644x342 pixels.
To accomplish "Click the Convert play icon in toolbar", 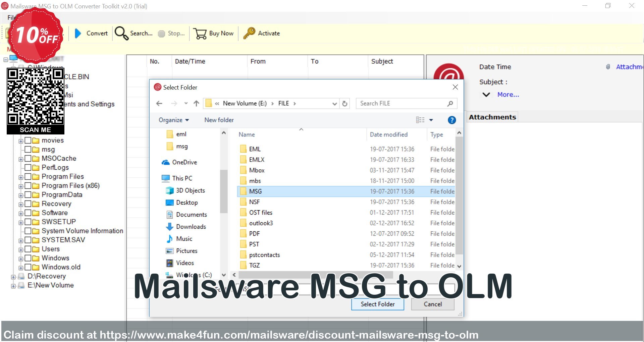I will 78,33.
